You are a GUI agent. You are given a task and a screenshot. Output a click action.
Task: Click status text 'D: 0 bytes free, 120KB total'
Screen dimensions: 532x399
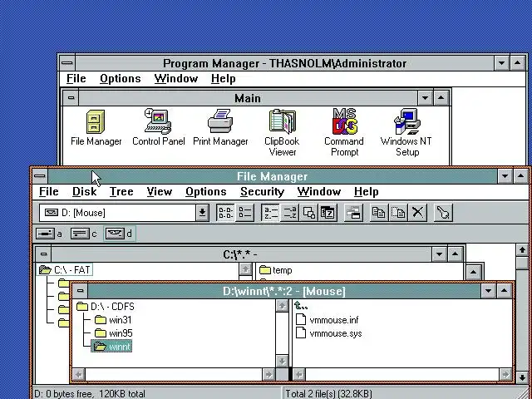click(x=90, y=393)
